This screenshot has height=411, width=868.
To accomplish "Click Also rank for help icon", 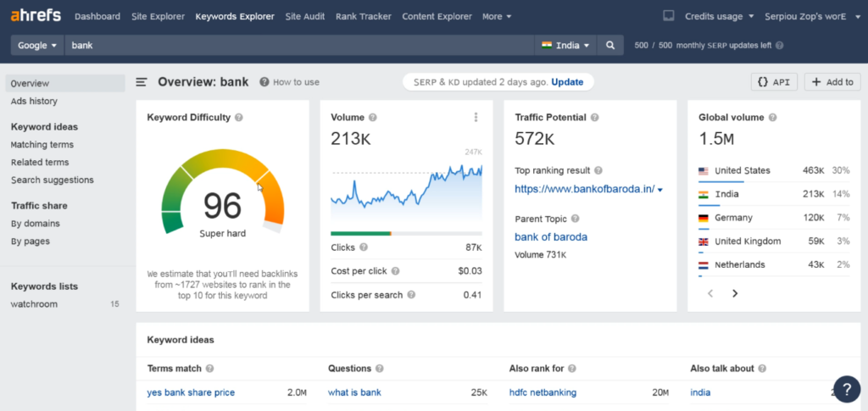I will [x=572, y=369].
